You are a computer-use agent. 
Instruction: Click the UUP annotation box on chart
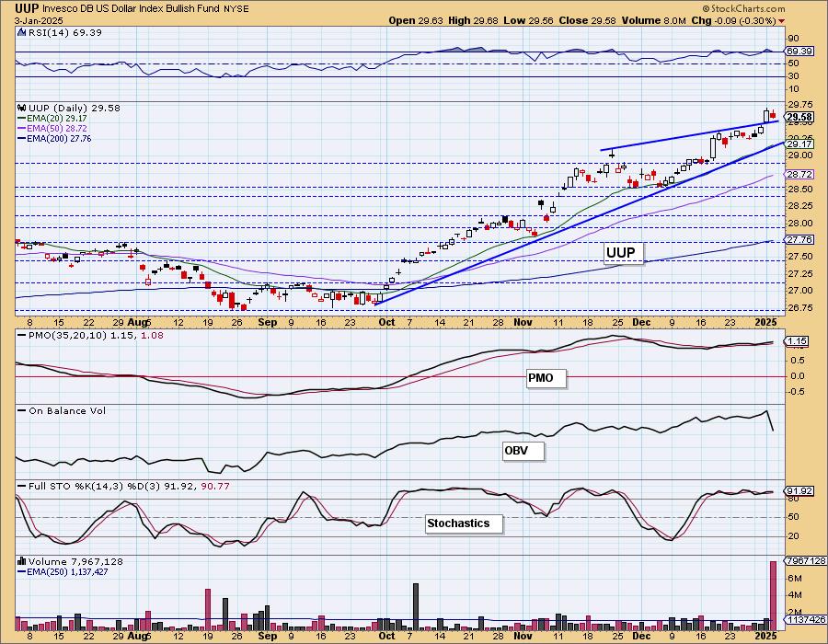[x=623, y=253]
